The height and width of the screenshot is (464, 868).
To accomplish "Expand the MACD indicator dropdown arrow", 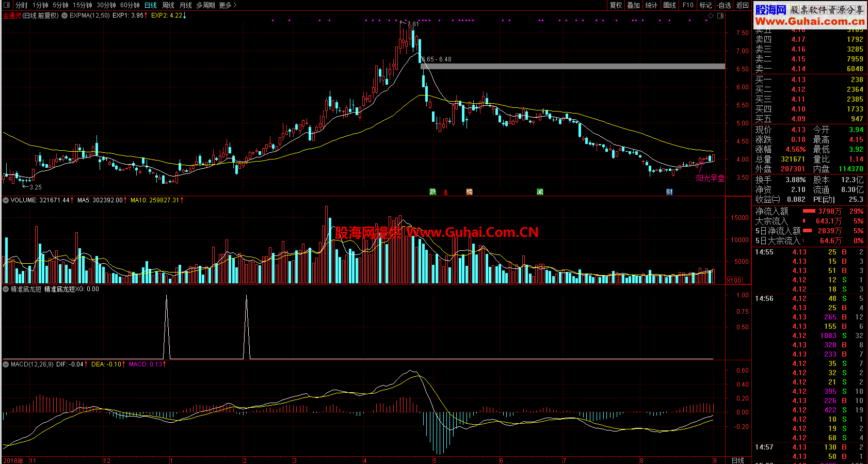I will 6,364.
